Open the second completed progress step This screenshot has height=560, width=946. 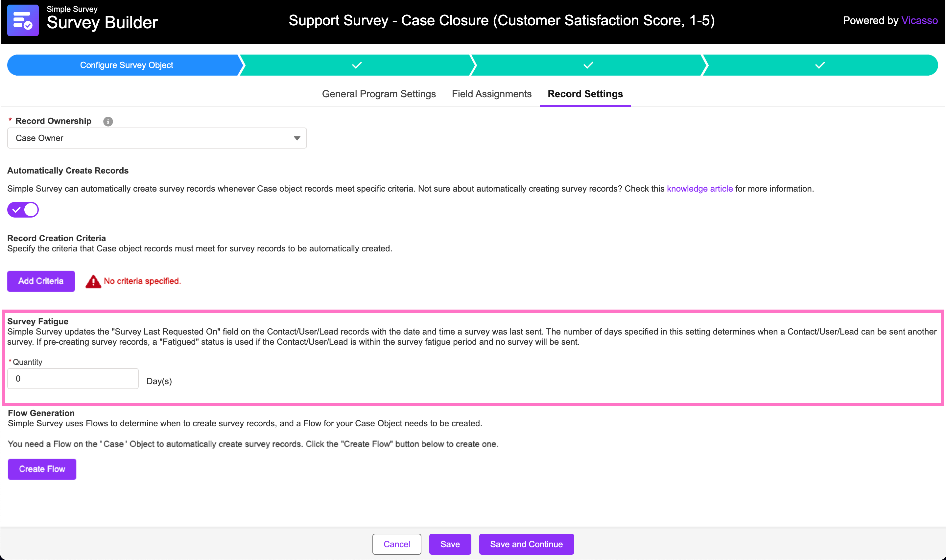357,65
